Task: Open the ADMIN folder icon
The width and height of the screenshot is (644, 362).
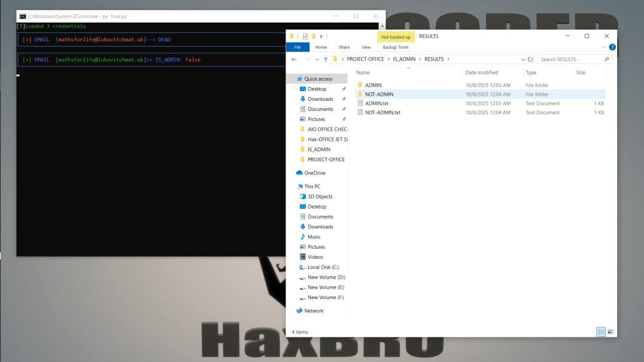Action: coord(360,85)
